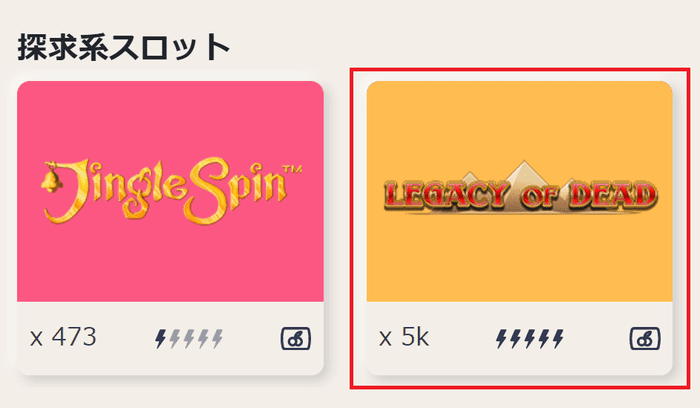Open the Legacy of Dead game thumbnail
This screenshot has height=408, width=700.
[519, 191]
